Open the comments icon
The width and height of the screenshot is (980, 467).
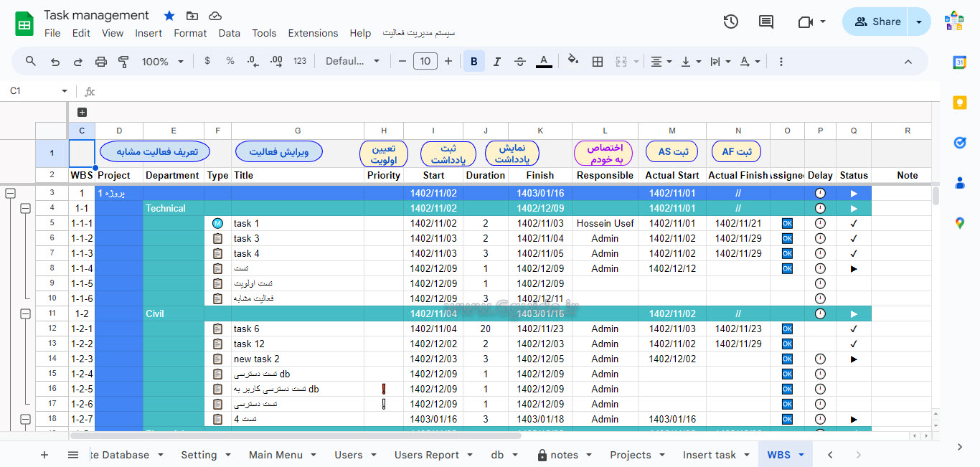(x=766, y=22)
